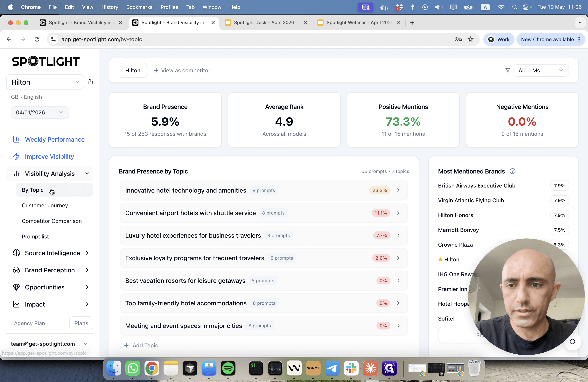The height and width of the screenshot is (382, 588).
Task: Click the filter funnel icon beside All LLMs
Action: 507,70
